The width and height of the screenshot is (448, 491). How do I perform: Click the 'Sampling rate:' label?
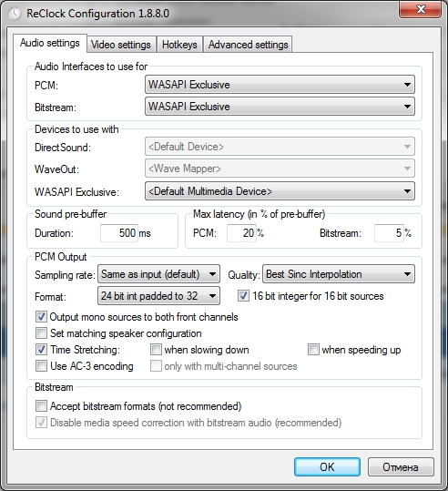click(x=65, y=275)
